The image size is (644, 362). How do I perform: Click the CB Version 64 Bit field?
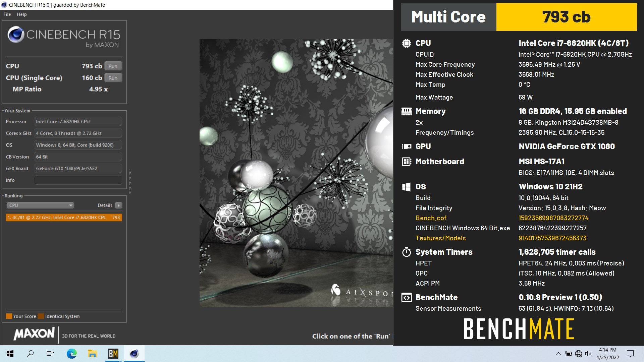pyautogui.click(x=77, y=157)
